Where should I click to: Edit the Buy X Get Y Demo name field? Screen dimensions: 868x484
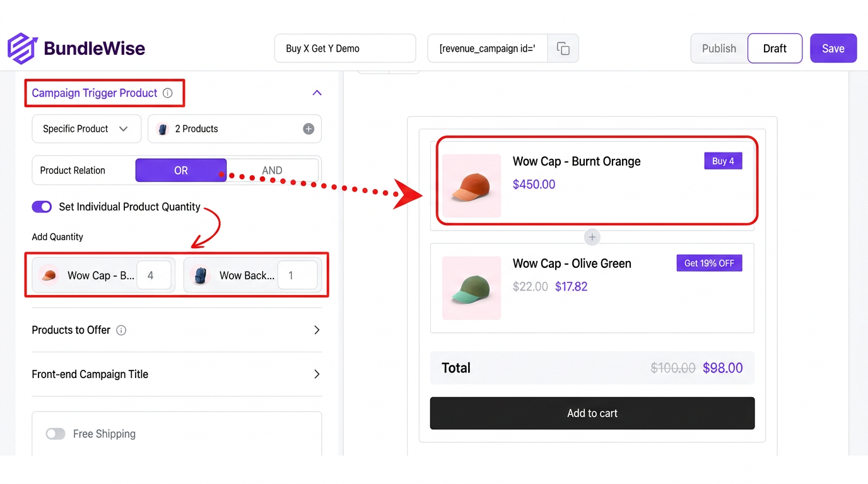click(x=345, y=49)
